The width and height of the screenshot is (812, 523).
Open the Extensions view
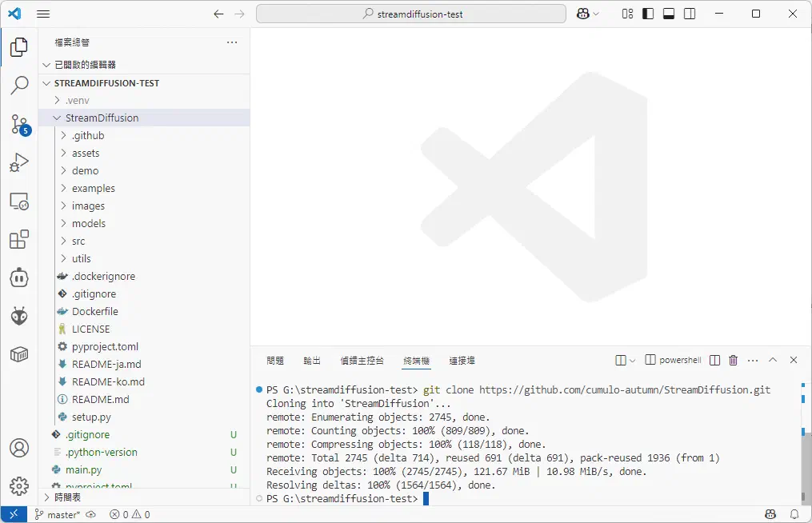tap(20, 239)
